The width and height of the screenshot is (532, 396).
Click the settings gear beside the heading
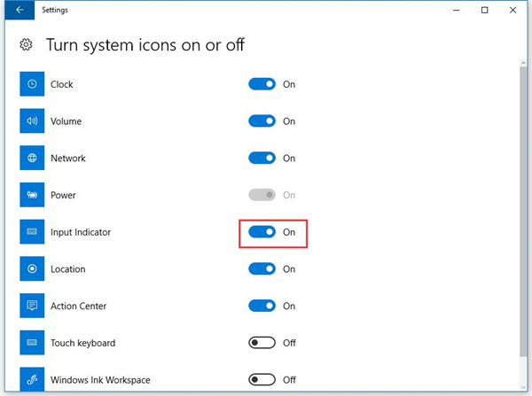pos(26,45)
